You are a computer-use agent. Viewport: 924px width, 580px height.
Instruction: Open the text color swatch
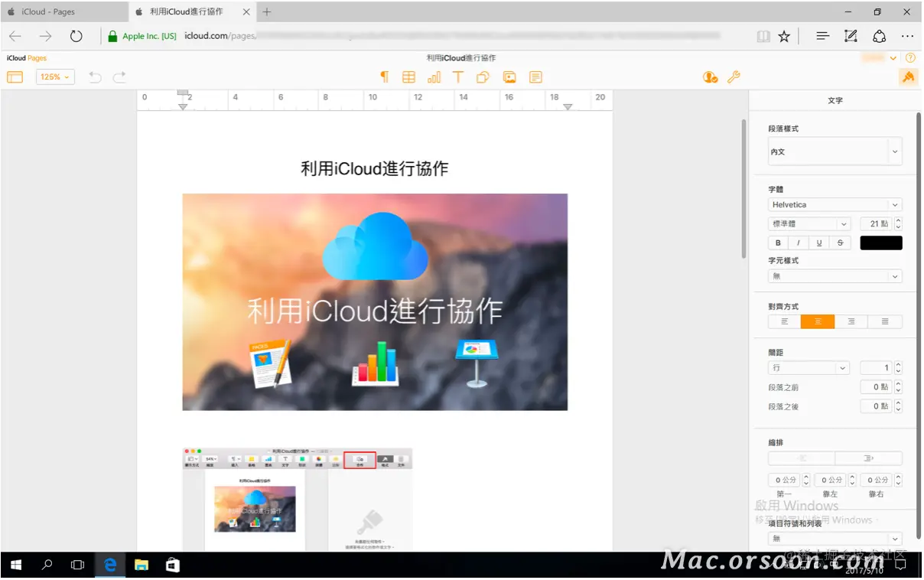tap(881, 243)
